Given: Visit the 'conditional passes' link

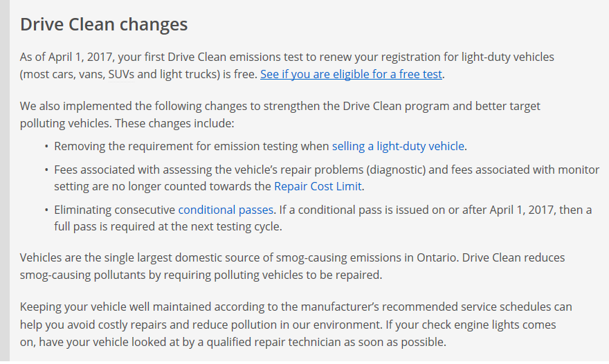Looking at the screenshot, I should point(226,210).
